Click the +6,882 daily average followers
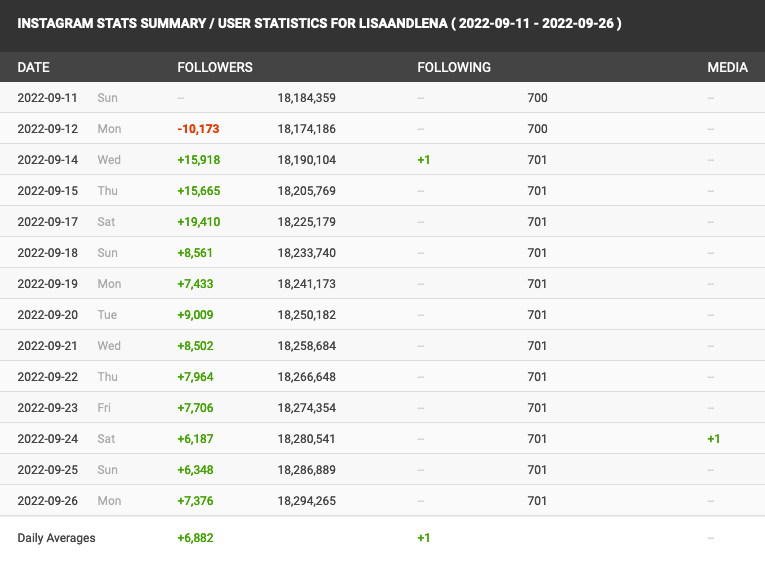The height and width of the screenshot is (564, 765). pyautogui.click(x=195, y=538)
